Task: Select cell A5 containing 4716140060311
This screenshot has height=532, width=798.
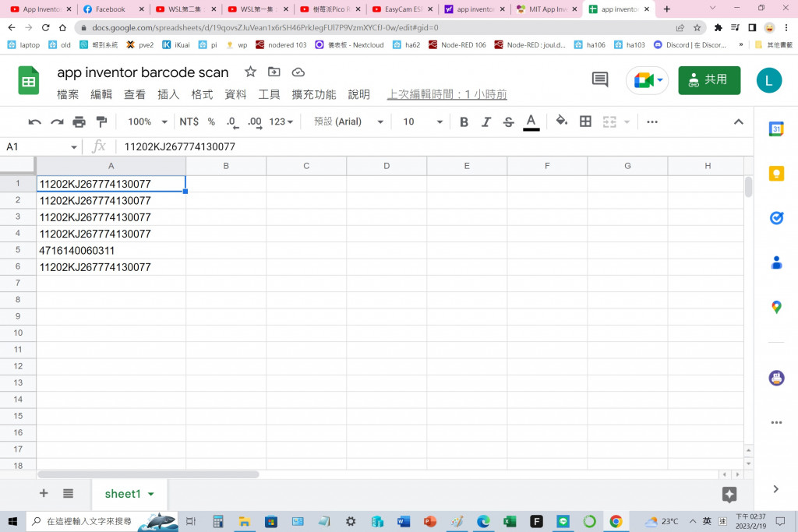Action: [111, 251]
